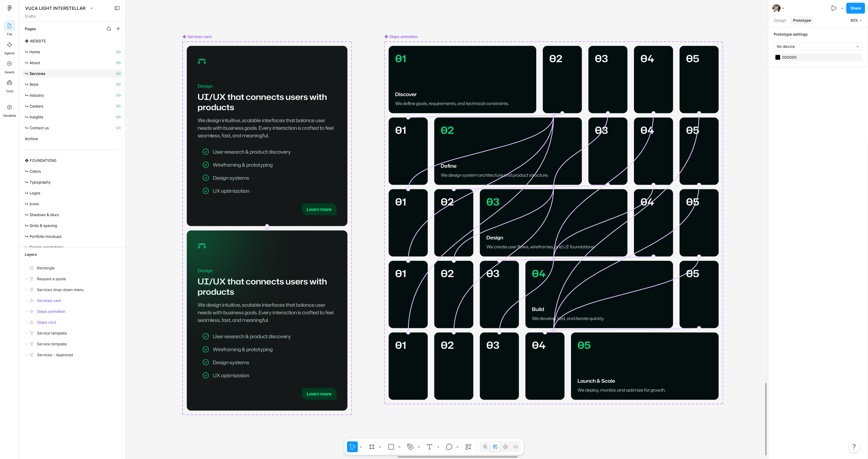Click the code icon next to Home page
The height and width of the screenshot is (459, 868).
118,52
